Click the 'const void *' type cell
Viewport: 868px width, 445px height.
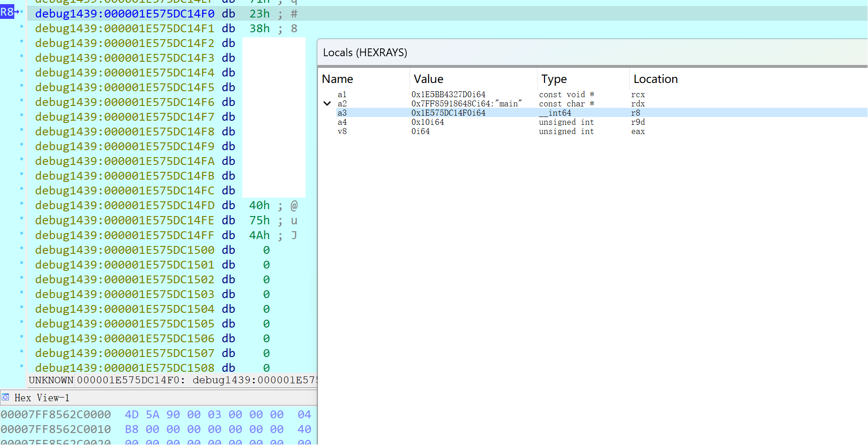coord(567,94)
